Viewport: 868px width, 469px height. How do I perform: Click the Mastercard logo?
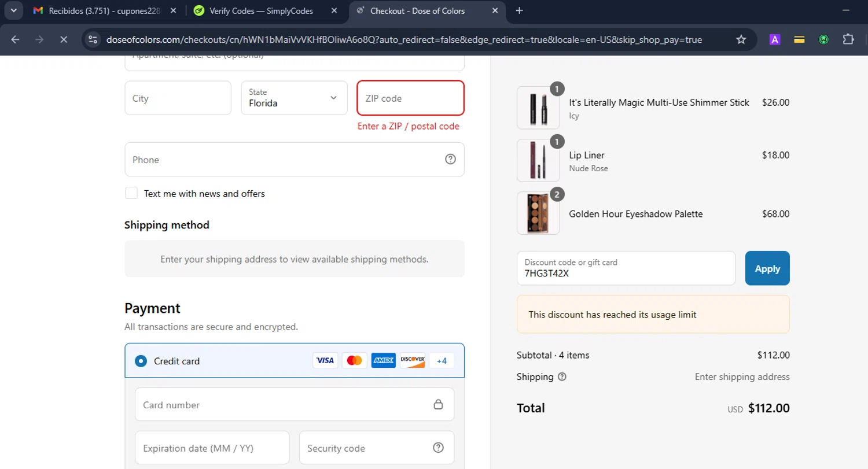point(354,360)
